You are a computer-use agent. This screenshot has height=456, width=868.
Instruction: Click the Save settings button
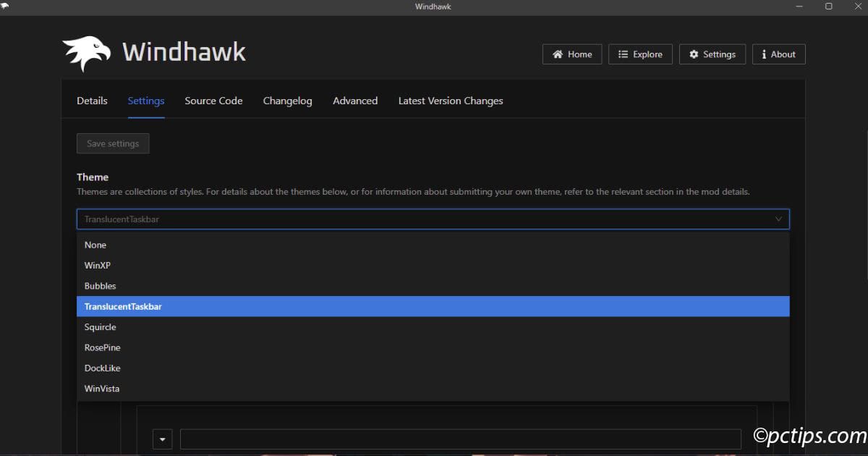click(113, 143)
